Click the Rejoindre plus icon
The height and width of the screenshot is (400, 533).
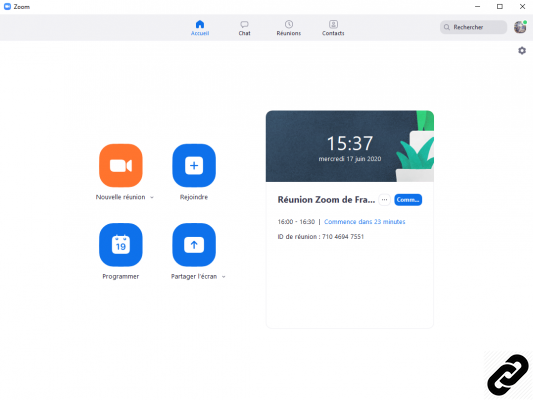point(194,166)
